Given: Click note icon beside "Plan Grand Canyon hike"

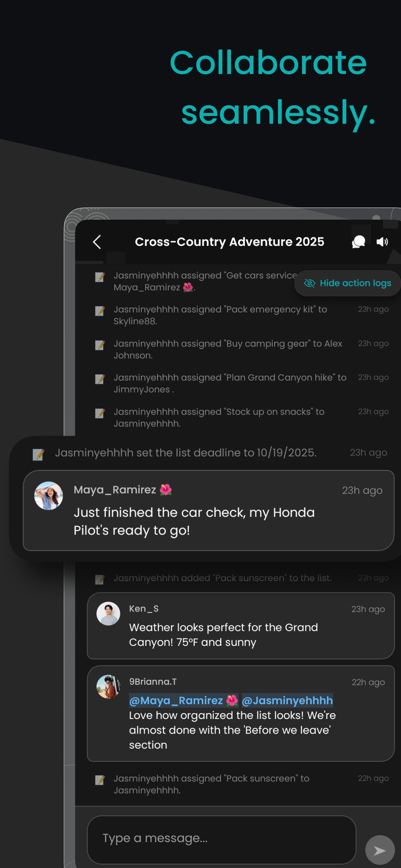Looking at the screenshot, I should tap(100, 379).
